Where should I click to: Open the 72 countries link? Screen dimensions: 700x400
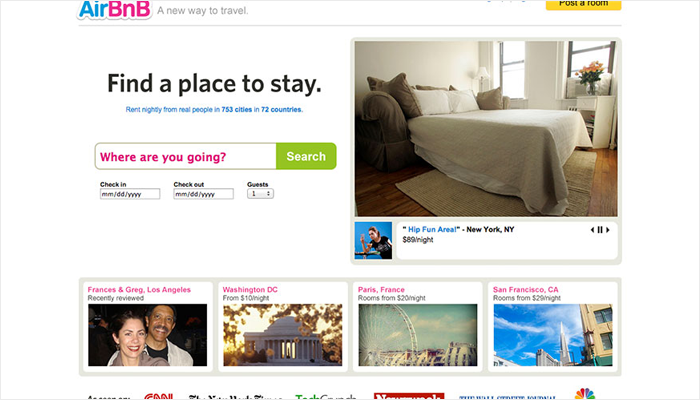[281, 109]
